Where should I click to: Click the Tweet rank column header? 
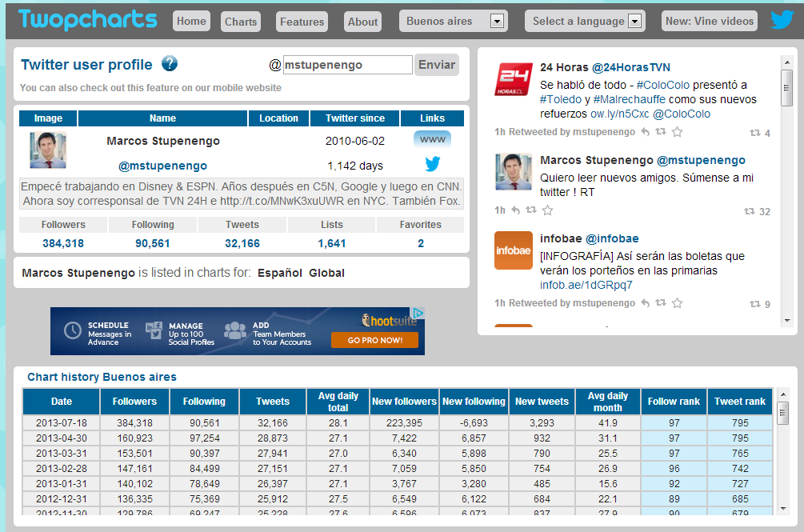click(x=740, y=402)
